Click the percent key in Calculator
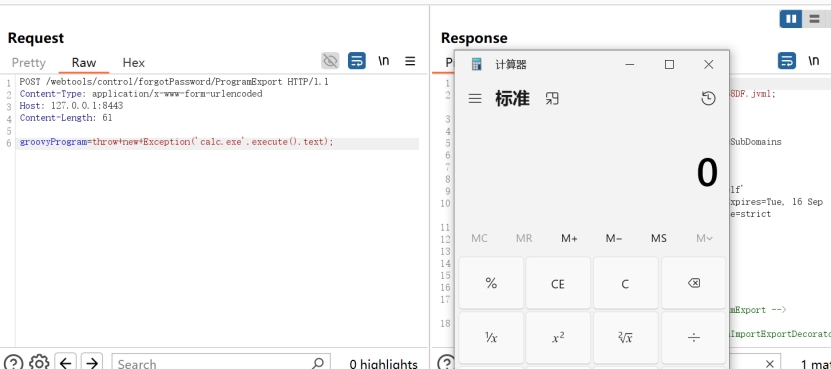 [491, 283]
